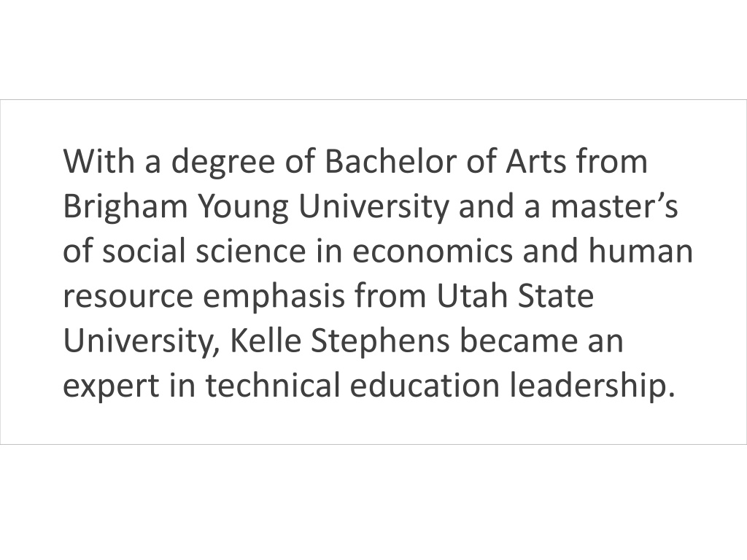Click the word "State" in the text
Viewport: 747px width, 560px height.
[555, 295]
